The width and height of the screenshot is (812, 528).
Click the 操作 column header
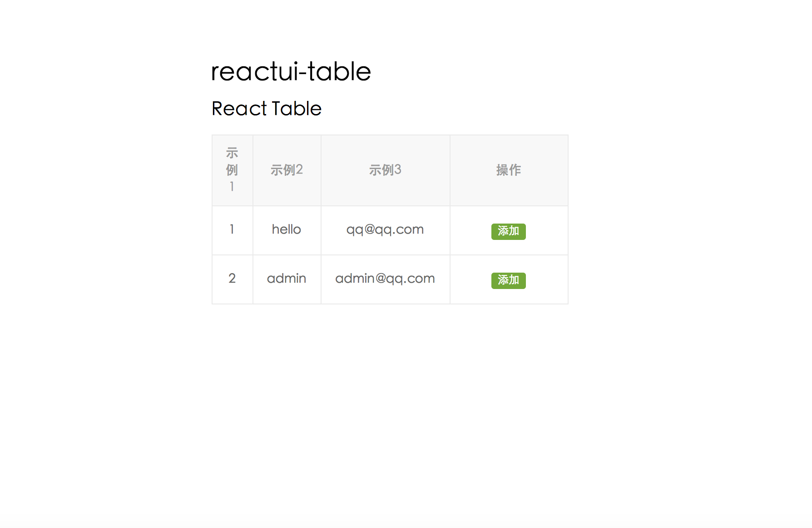(x=509, y=170)
